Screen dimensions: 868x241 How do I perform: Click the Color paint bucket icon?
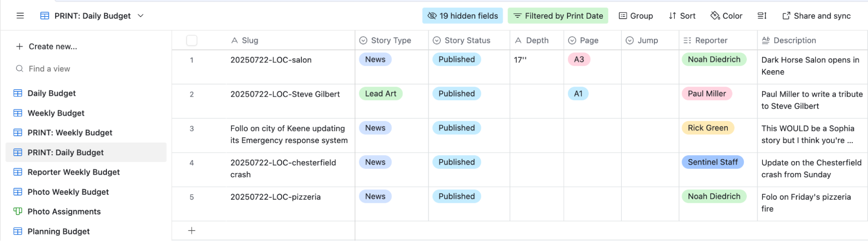click(715, 16)
